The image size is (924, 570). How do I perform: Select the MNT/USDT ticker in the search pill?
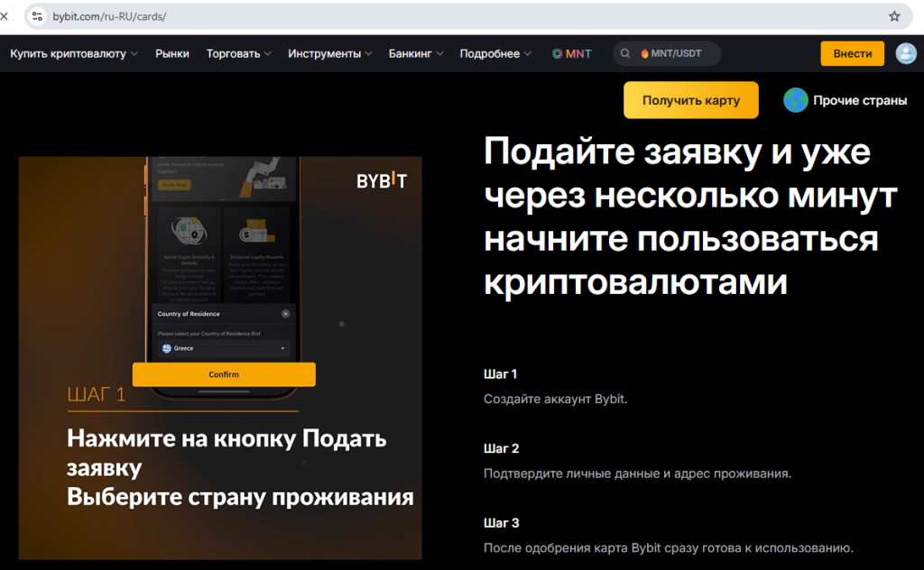click(675, 53)
